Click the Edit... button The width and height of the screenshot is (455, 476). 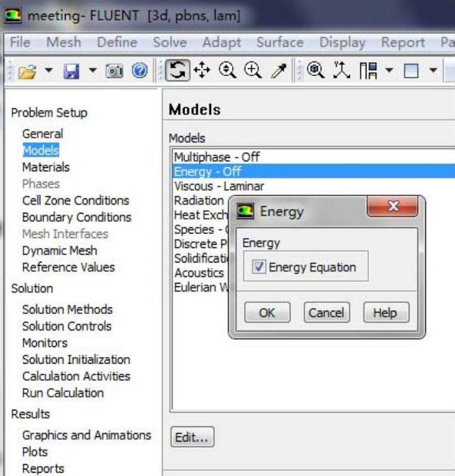192,437
